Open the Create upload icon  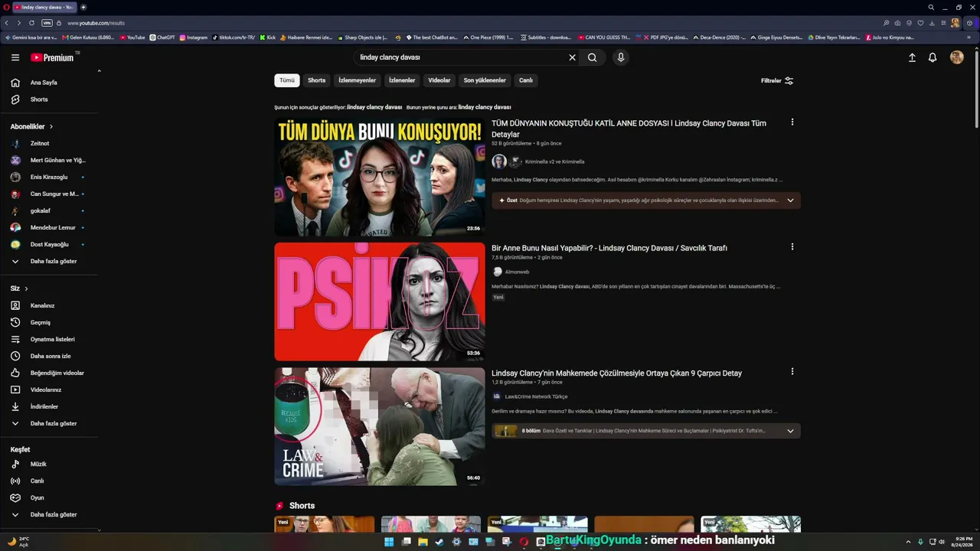click(912, 57)
